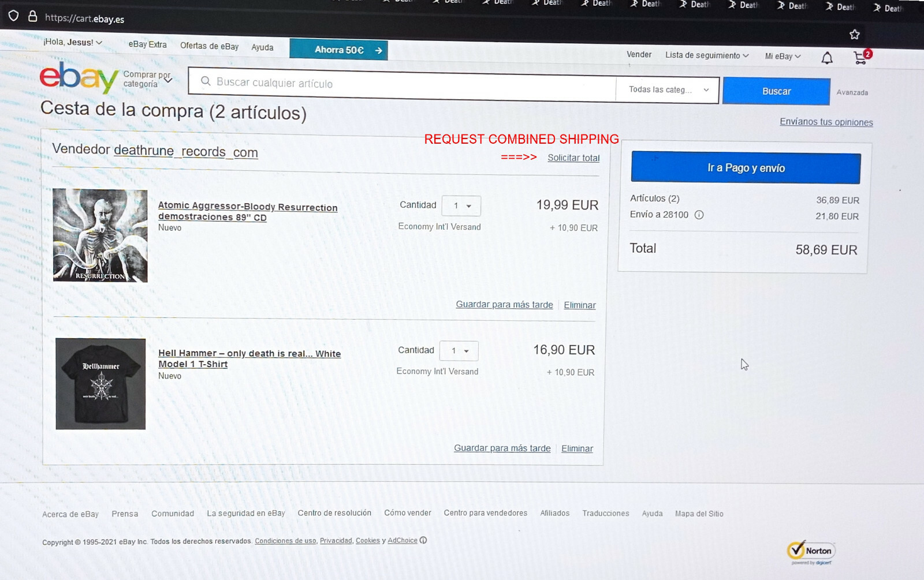Screen dimensions: 924x580
Task: Open the shopping cart icon
Action: 862,57
